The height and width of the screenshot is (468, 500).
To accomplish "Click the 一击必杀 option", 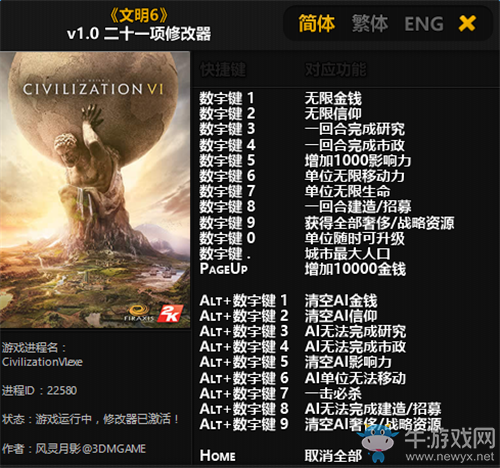I will click(333, 394).
